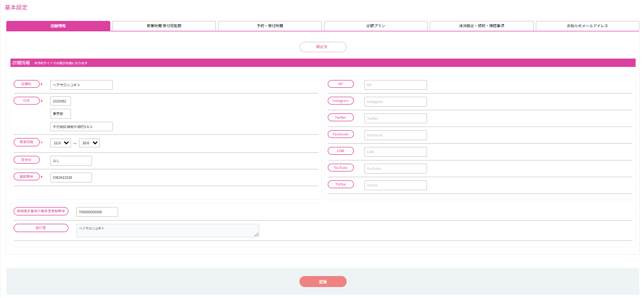Screen dimensions: 644x298
Task: Click the 定休日 field showing なし
Action: (x=71, y=161)
